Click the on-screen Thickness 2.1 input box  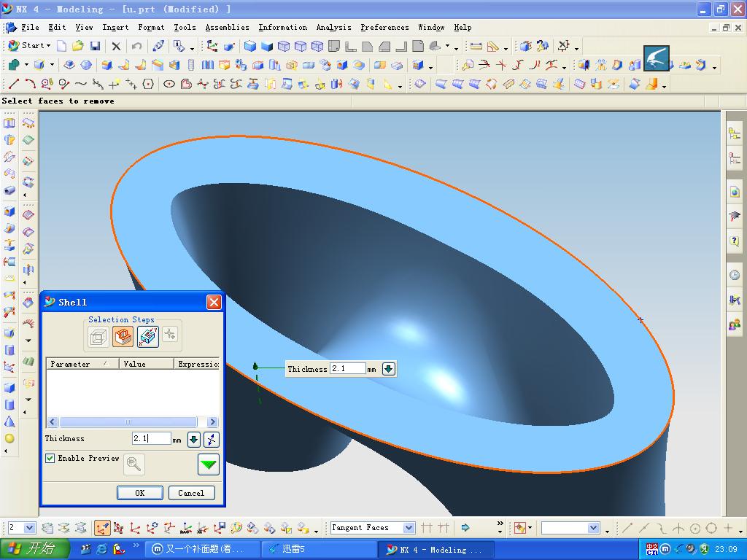click(348, 368)
